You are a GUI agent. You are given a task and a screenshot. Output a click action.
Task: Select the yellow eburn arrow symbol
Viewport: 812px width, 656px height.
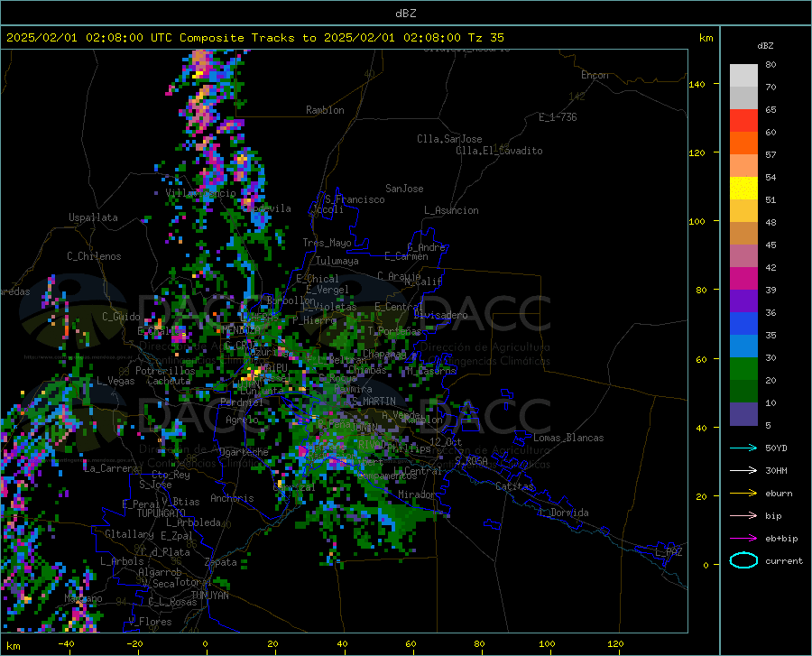pyautogui.click(x=743, y=494)
